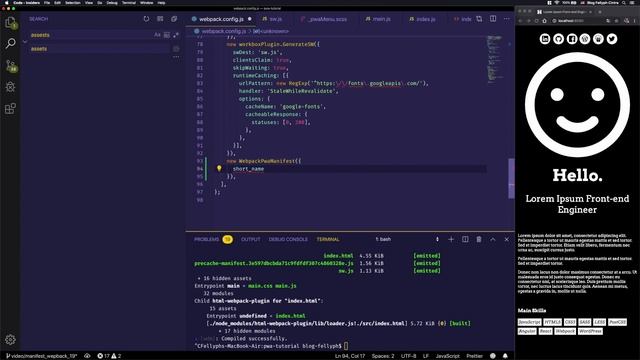Viewport: 640px width, 360px height.
Task: Click the notifications bell in the status bar
Action: point(505,356)
